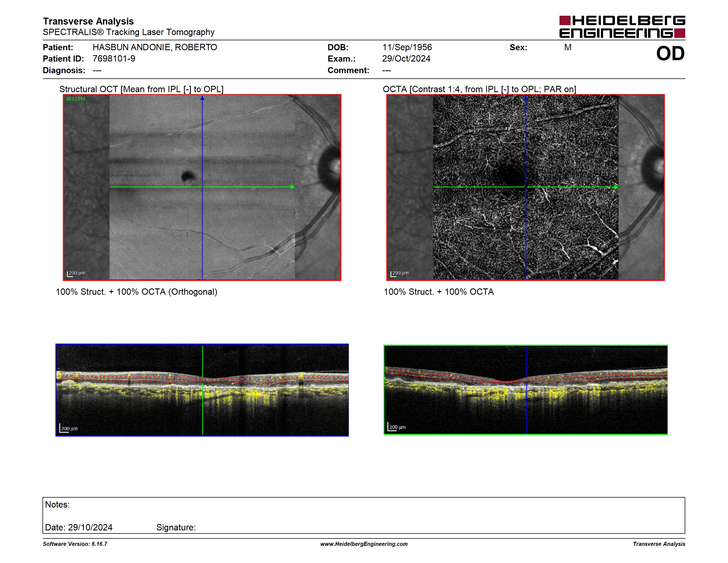The width and height of the screenshot is (728, 563).
Task: Click the '100% Struct. + 100% OCTA' label above green scan
Action: pos(439,292)
